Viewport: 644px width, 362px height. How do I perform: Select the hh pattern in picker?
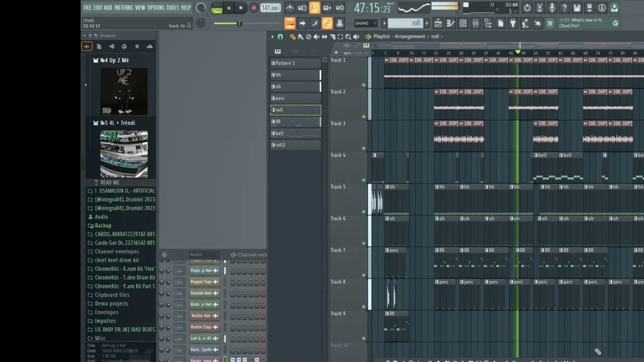[x=295, y=75]
